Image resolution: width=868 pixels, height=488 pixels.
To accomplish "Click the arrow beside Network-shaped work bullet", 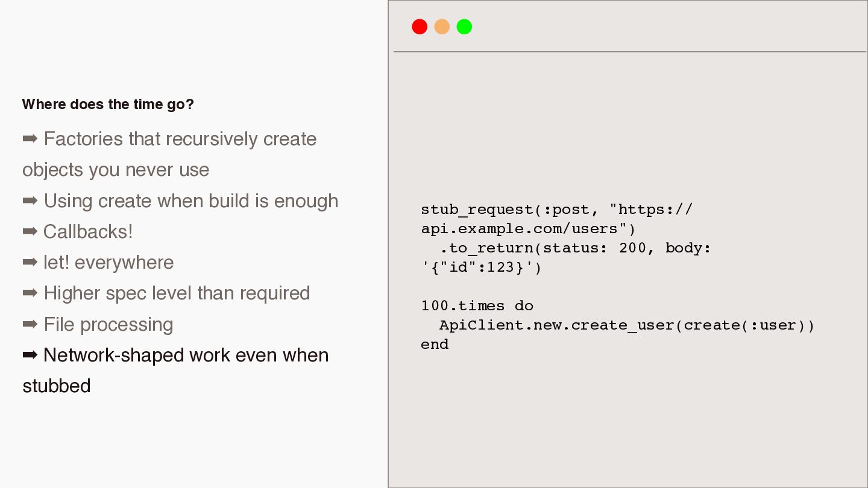I will 30,355.
